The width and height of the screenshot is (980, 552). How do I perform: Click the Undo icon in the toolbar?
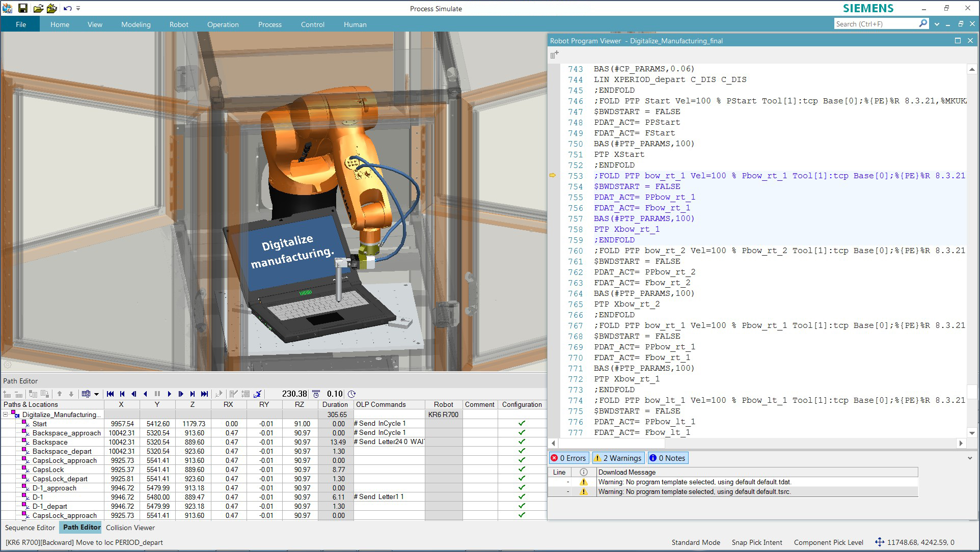(67, 8)
